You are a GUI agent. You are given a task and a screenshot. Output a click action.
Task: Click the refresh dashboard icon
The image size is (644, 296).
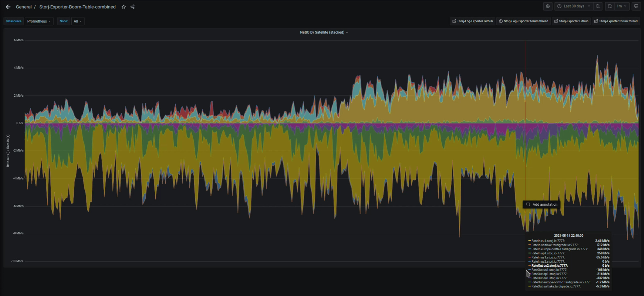(x=609, y=6)
